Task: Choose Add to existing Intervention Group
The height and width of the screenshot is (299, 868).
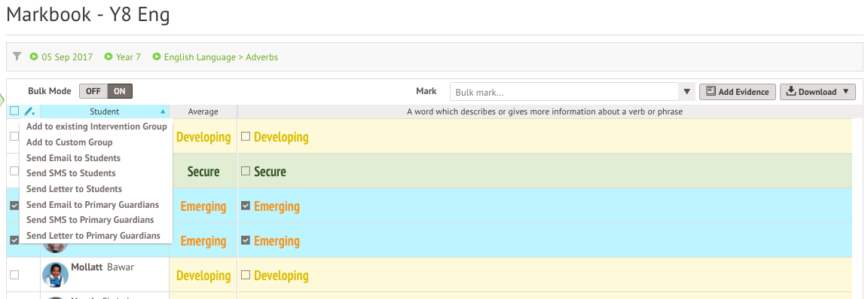Action: coord(96,127)
